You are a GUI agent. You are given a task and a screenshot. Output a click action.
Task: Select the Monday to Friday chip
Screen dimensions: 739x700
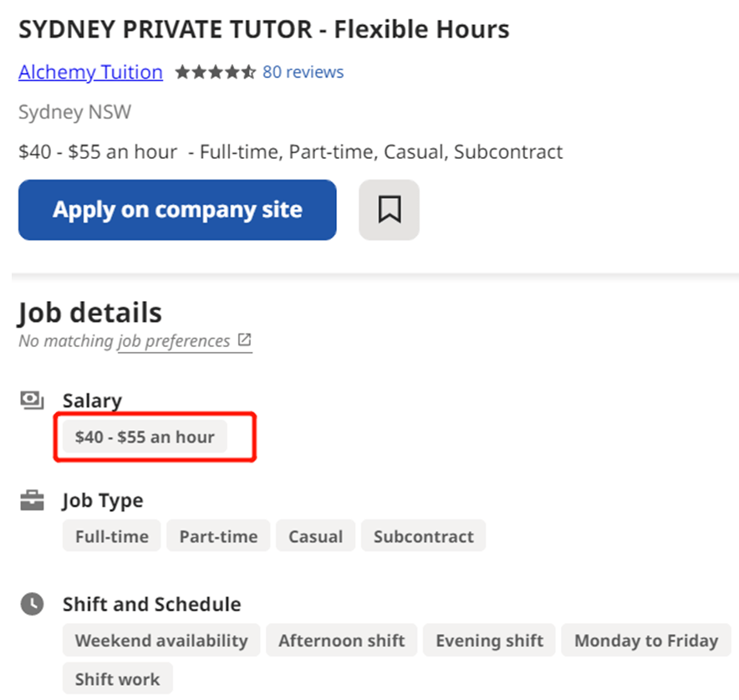(x=646, y=640)
